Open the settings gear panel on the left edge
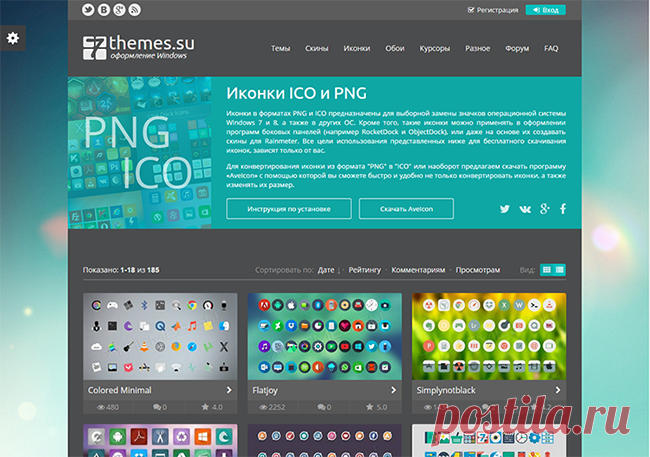This screenshot has width=650, height=457. [x=12, y=38]
